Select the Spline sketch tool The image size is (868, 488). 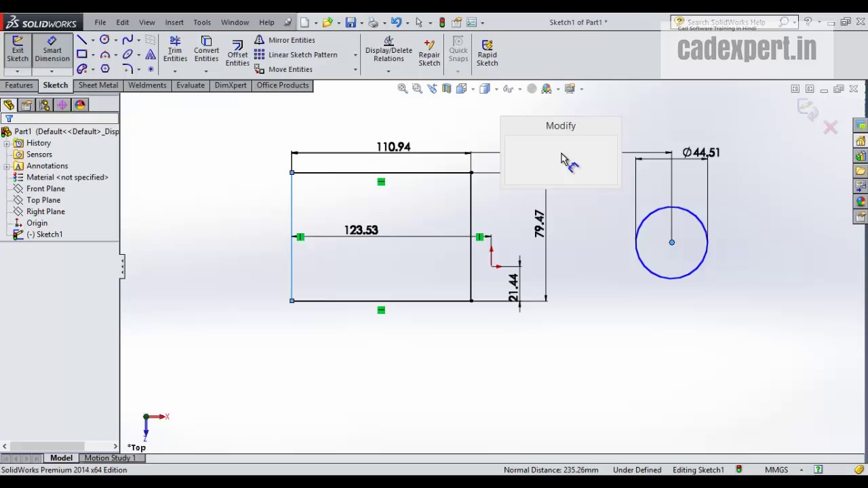coord(127,40)
